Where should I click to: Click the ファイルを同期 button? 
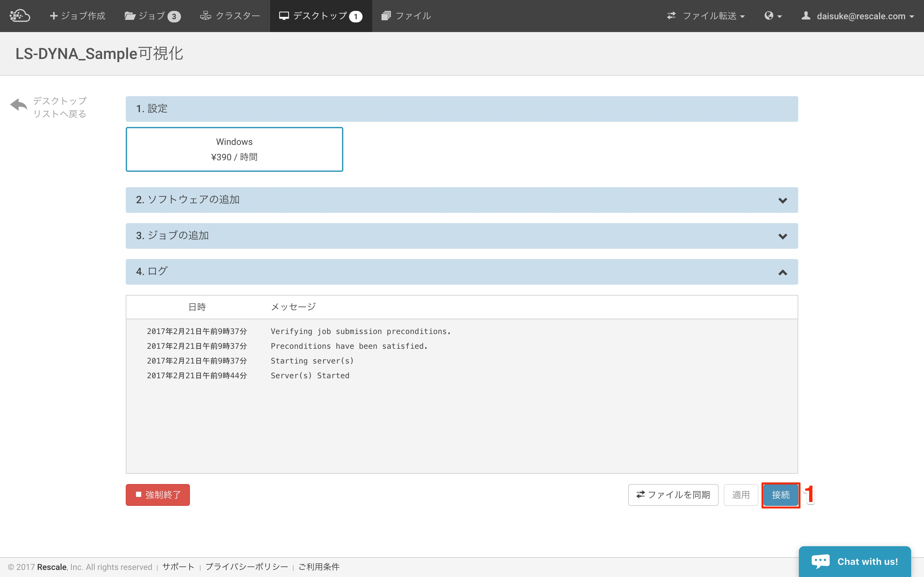[673, 495]
